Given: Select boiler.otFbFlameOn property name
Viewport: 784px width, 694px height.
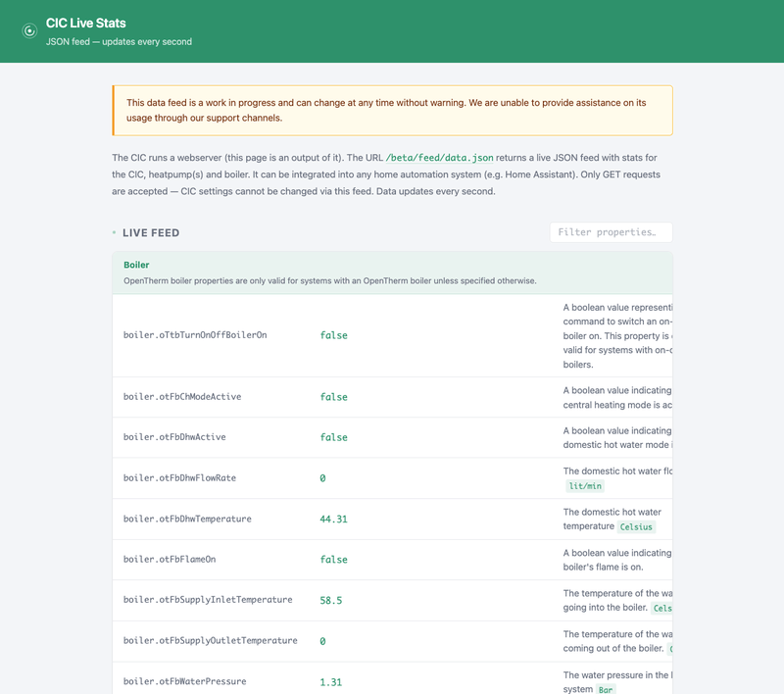Looking at the screenshot, I should click(x=170, y=560).
